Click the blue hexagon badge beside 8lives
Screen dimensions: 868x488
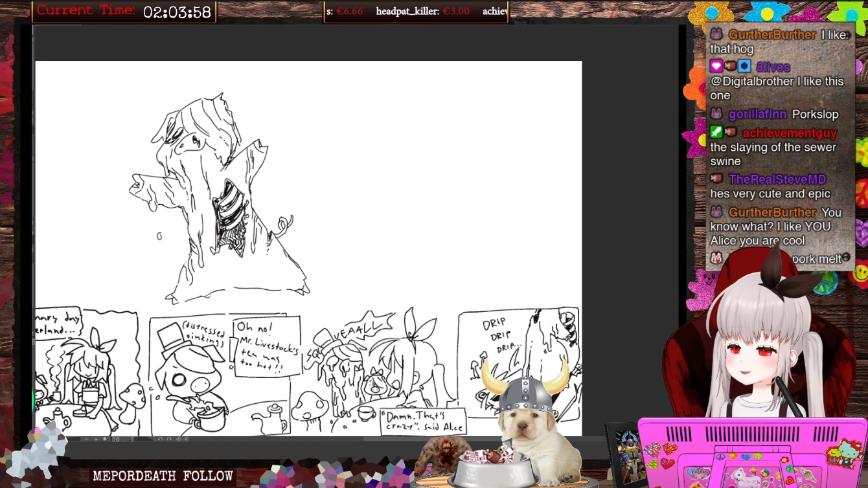pos(745,67)
